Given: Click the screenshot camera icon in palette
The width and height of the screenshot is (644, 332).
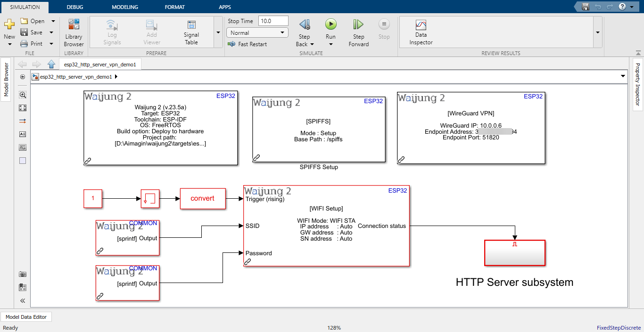Looking at the screenshot, I should [23, 274].
